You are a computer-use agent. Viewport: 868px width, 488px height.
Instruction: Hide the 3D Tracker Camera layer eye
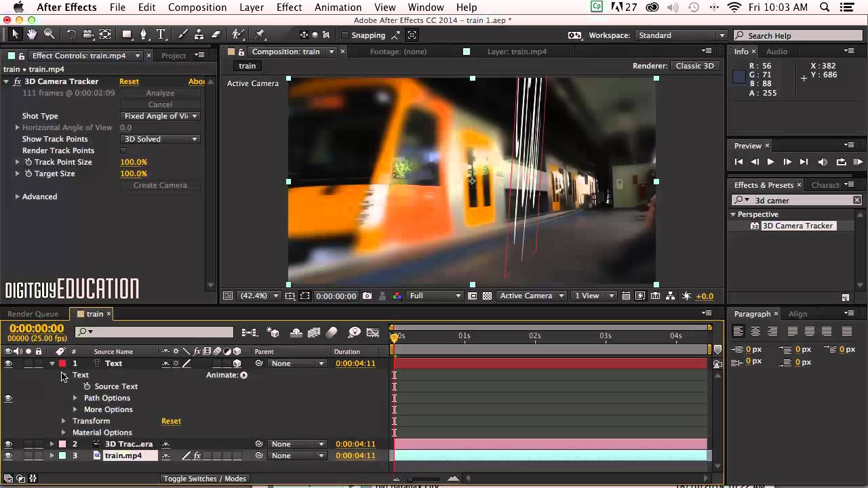coord(8,444)
